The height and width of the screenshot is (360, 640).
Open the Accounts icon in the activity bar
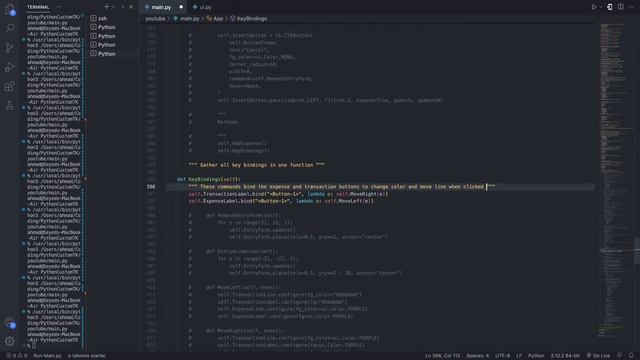point(10,323)
